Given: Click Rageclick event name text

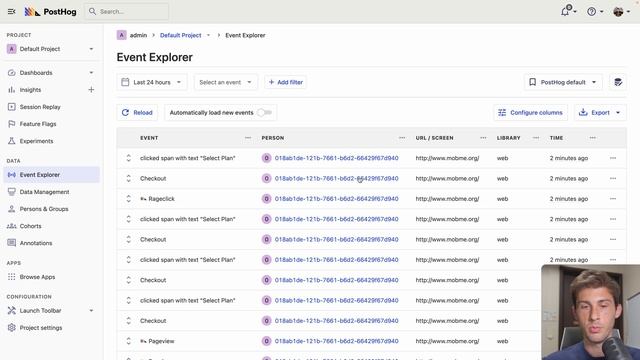Looking at the screenshot, I should click(x=161, y=199).
